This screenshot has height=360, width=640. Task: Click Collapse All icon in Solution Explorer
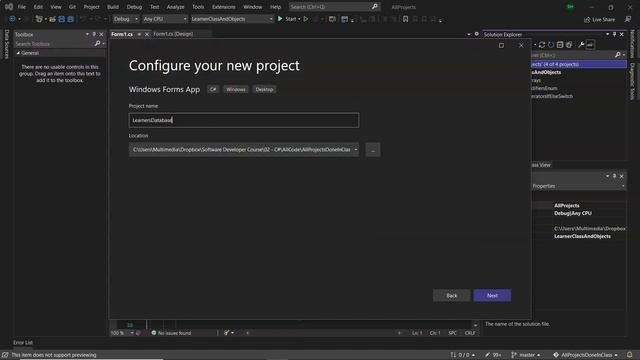point(560,44)
